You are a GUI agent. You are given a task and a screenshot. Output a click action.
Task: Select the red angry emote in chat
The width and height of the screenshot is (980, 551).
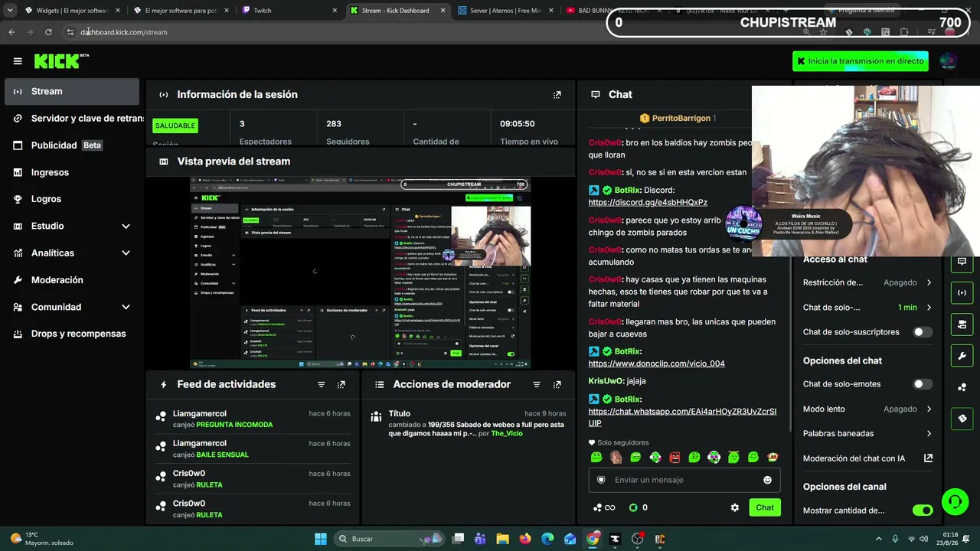click(675, 458)
